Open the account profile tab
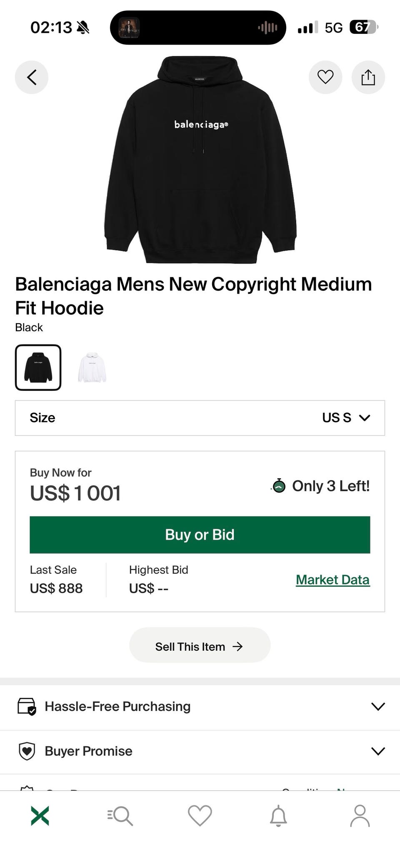Image resolution: width=400 pixels, height=868 pixels. click(x=360, y=816)
